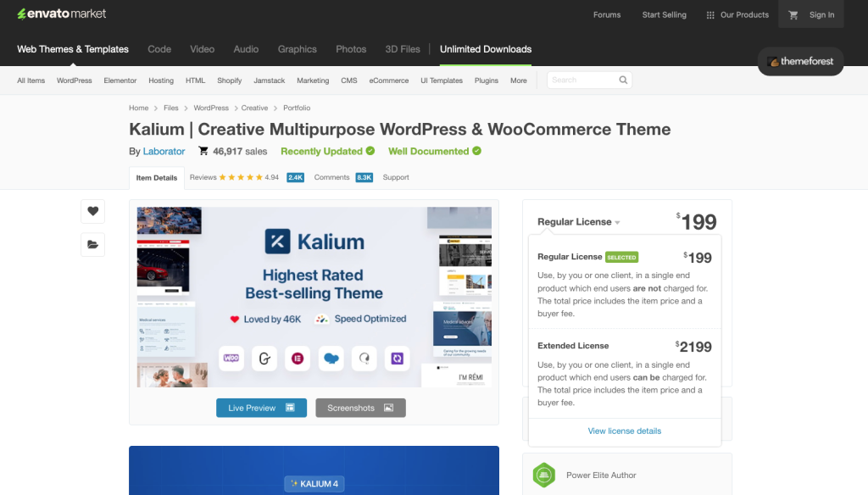This screenshot has width=868, height=495.
Task: Click the themeforest logo badge
Action: tap(800, 61)
